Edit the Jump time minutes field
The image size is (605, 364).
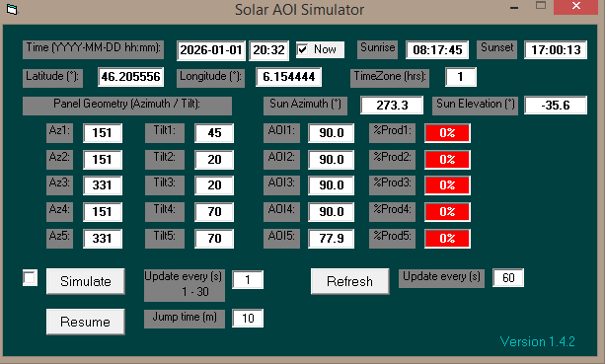tap(248, 318)
